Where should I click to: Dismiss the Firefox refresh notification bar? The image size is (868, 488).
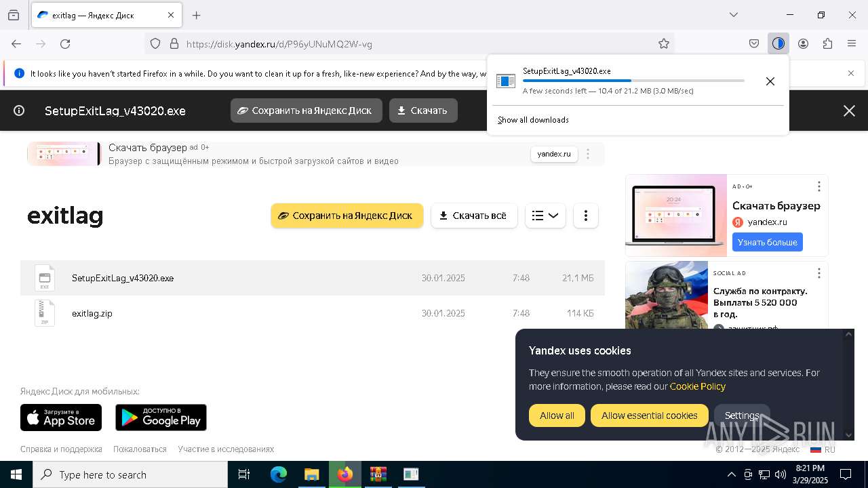point(851,73)
